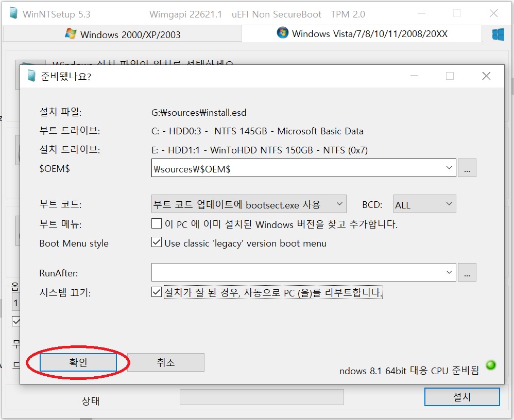Enable finding already installed Windows versions checkbox
Viewport: 514px width, 420px height.
(x=157, y=223)
